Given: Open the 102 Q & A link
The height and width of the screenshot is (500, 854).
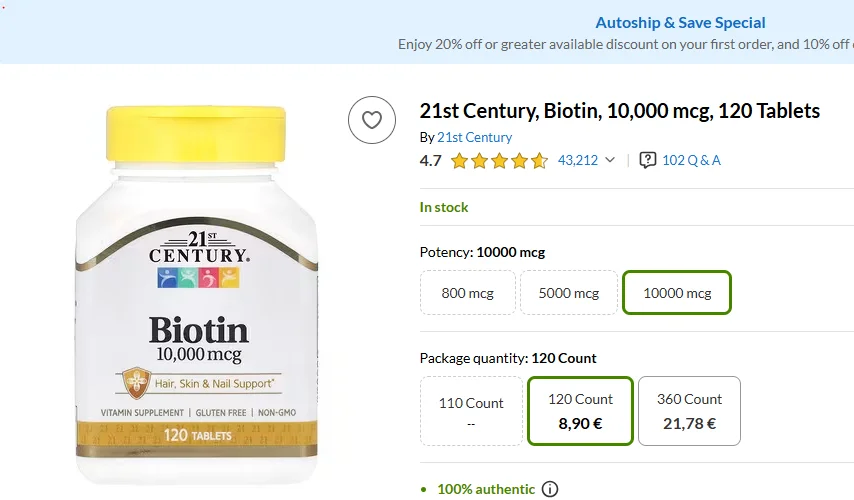Looking at the screenshot, I should [x=692, y=160].
